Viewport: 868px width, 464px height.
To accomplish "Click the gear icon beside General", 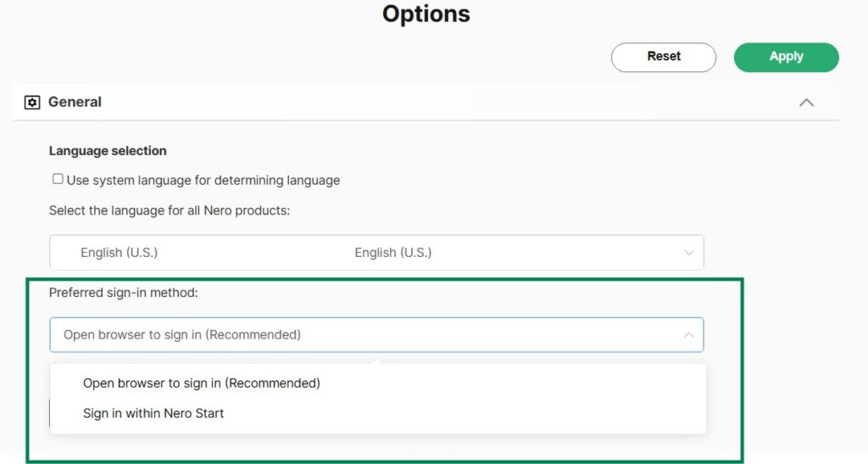I will [32, 103].
